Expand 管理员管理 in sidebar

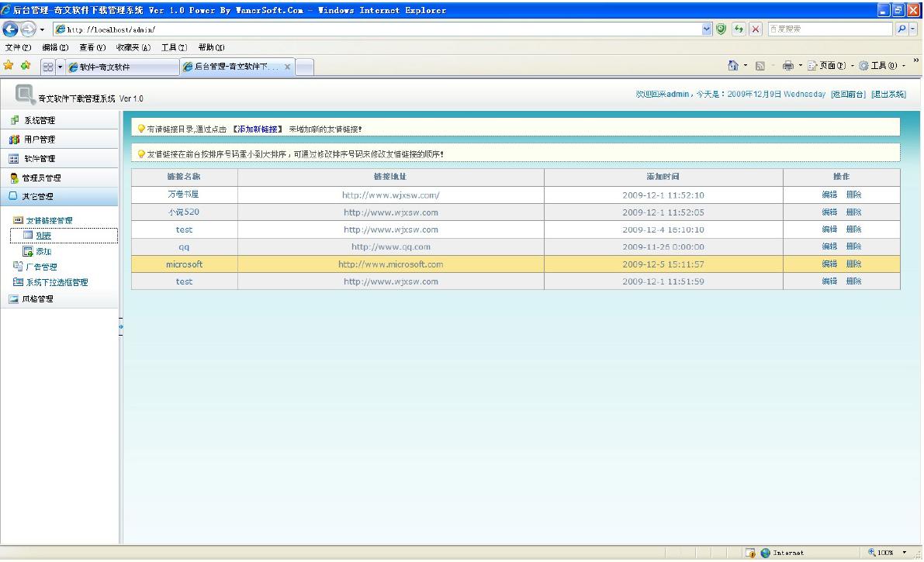coord(59,178)
